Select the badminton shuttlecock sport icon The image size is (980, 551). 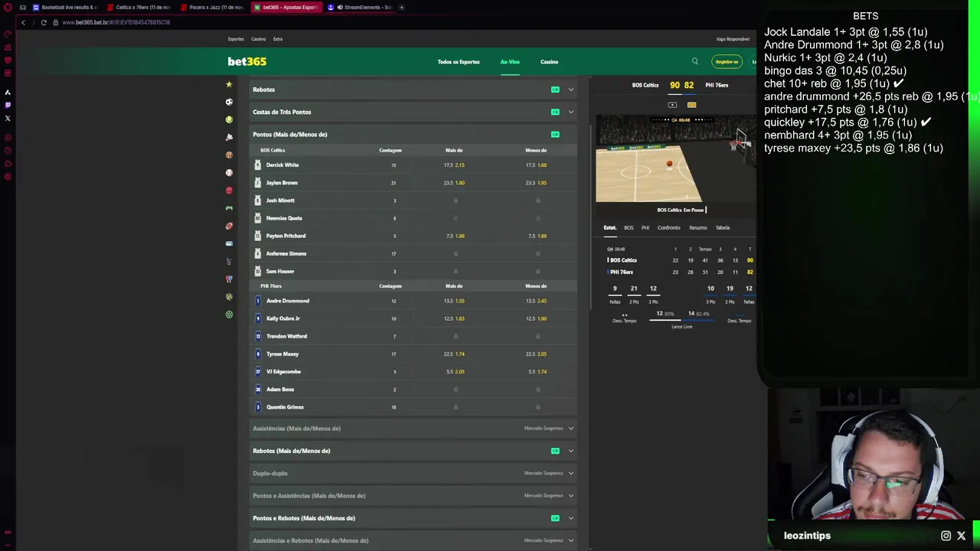coord(229,137)
